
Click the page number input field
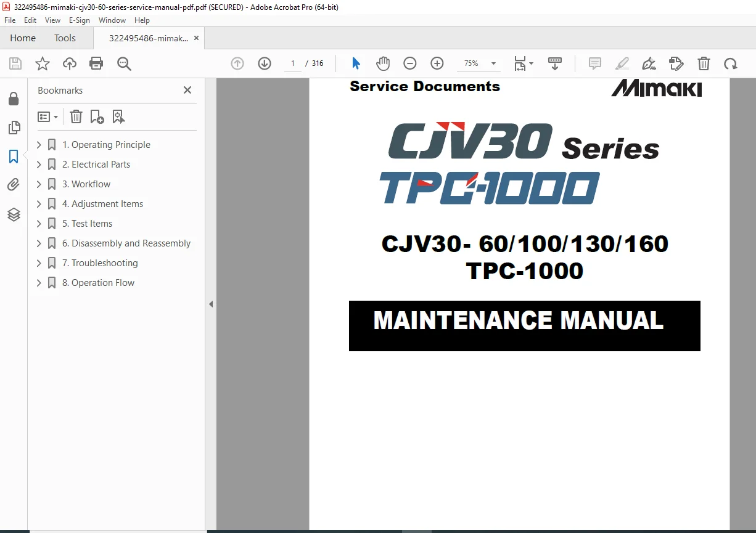(292, 63)
